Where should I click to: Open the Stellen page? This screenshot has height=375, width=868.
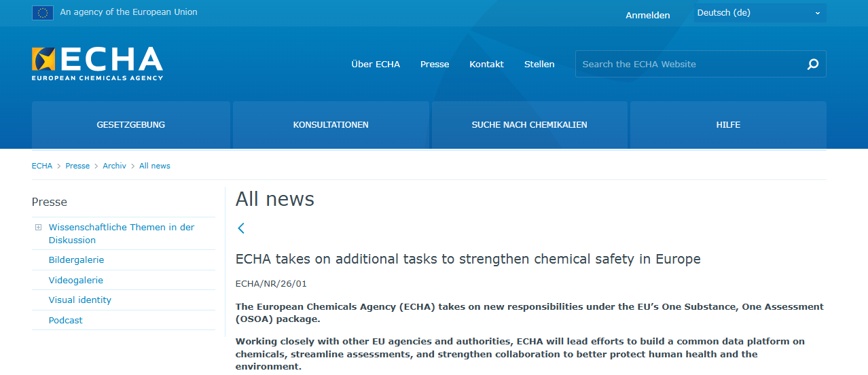539,65
